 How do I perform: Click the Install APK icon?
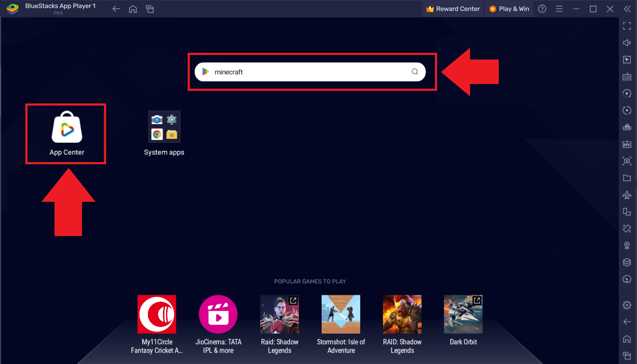pos(627,144)
